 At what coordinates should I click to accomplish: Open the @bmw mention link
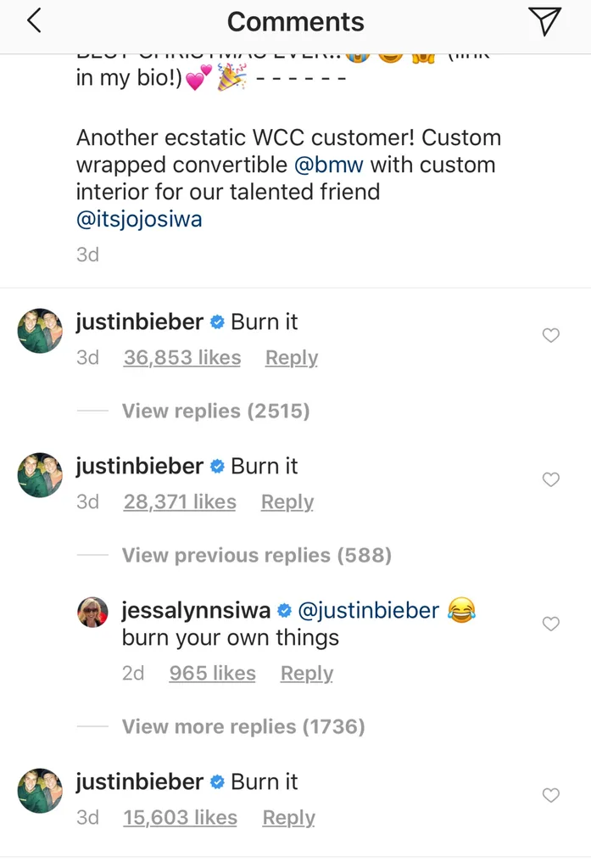[x=329, y=165]
